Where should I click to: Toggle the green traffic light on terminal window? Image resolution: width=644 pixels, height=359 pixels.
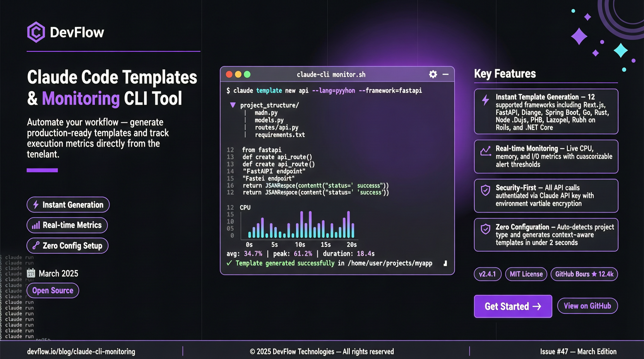click(247, 74)
